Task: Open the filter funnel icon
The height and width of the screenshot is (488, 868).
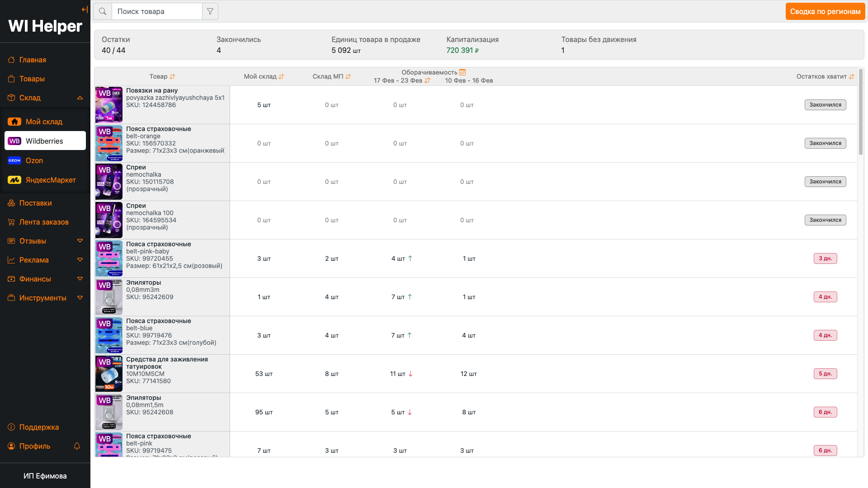Action: 210,11
